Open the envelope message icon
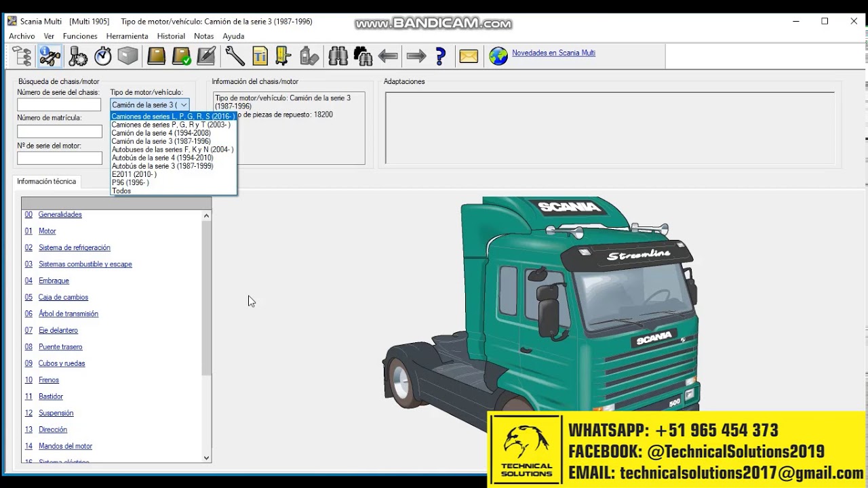The image size is (868, 488). point(469,56)
